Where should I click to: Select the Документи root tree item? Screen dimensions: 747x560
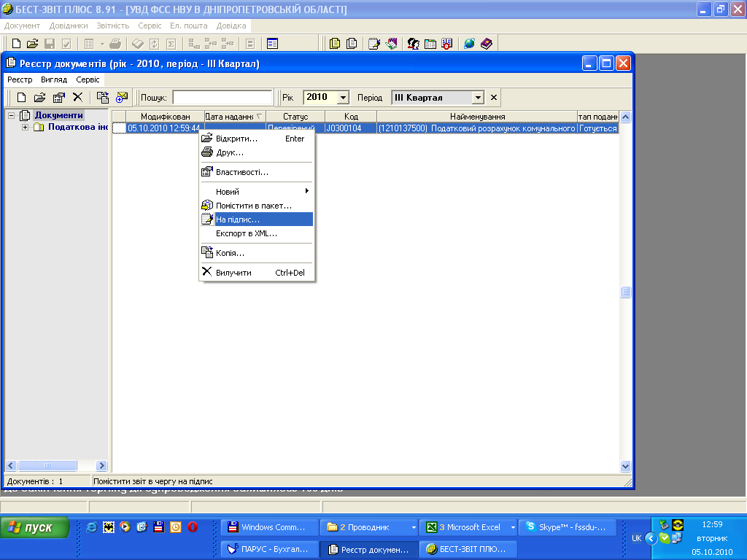click(x=58, y=115)
